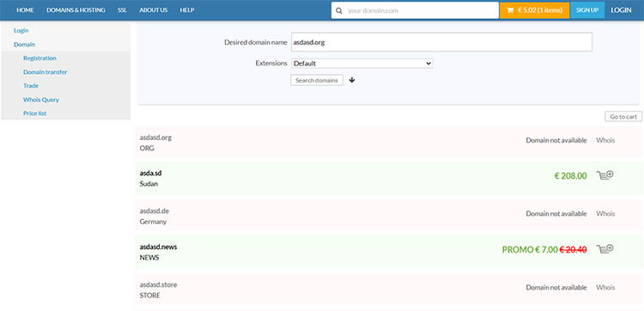Open Login in the sidebar
The height and width of the screenshot is (311, 644).
[x=21, y=30]
